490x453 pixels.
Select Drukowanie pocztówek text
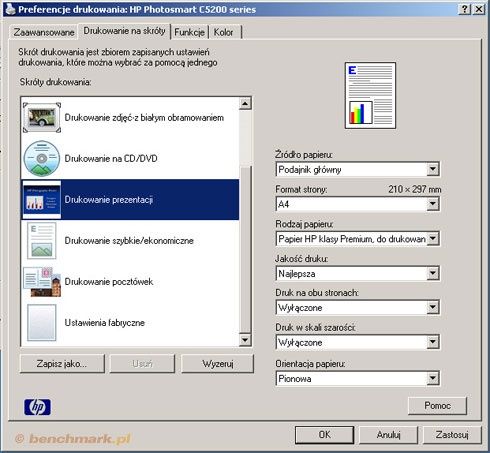(109, 282)
